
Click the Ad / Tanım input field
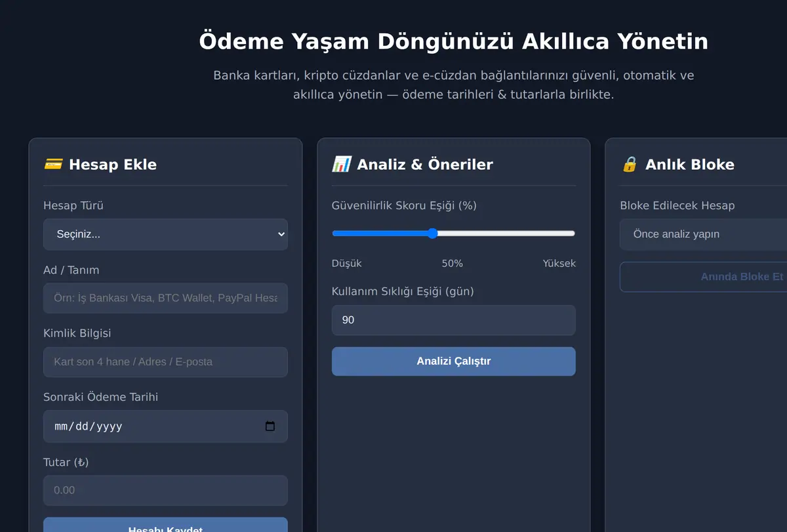click(x=165, y=298)
